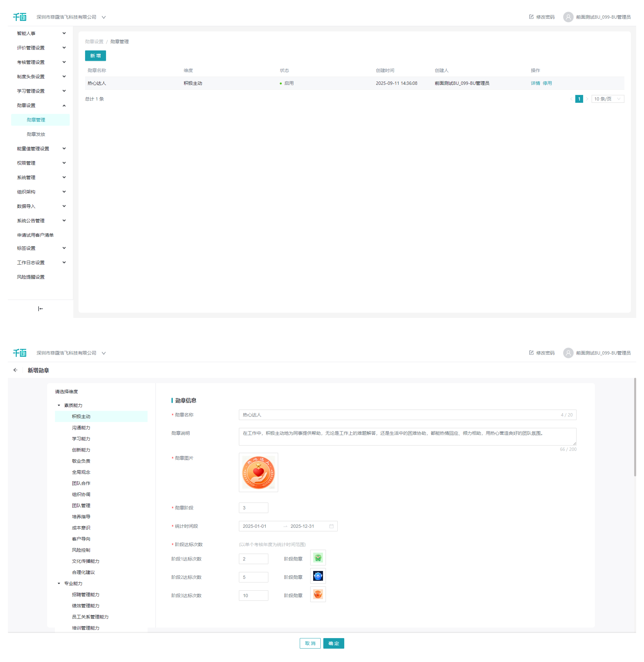
Task: Open the company name dropdown in top header
Action: (x=104, y=17)
